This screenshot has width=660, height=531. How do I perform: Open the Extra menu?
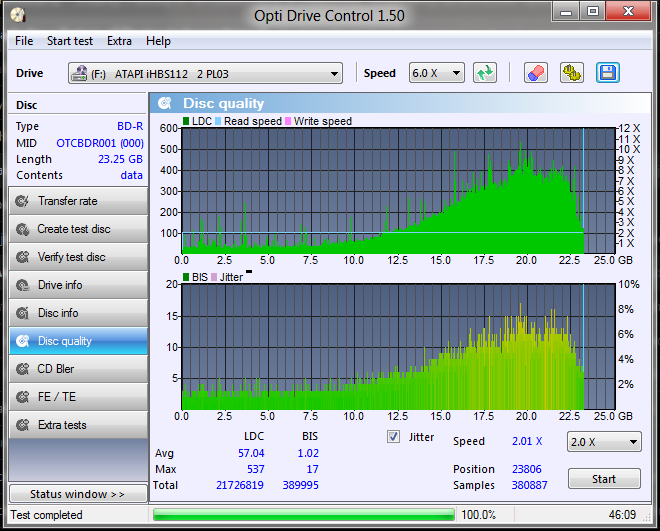pos(119,41)
